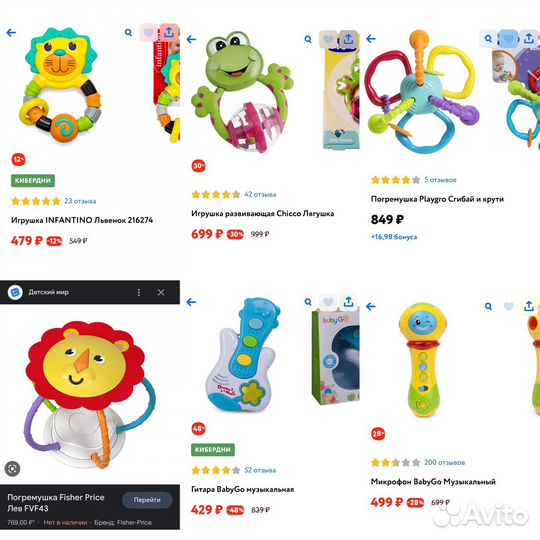Tap the search icon above the Chicco frog toy
This screenshot has height=540, width=540.
click(x=308, y=39)
